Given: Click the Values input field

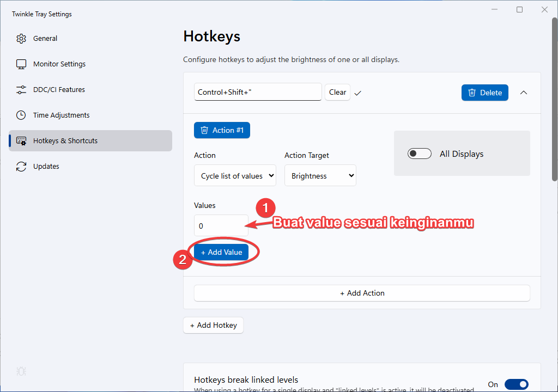Looking at the screenshot, I should click(221, 225).
